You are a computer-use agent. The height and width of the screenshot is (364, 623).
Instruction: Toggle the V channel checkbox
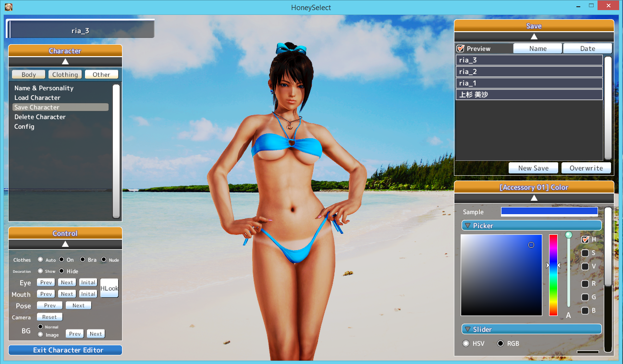(x=585, y=266)
